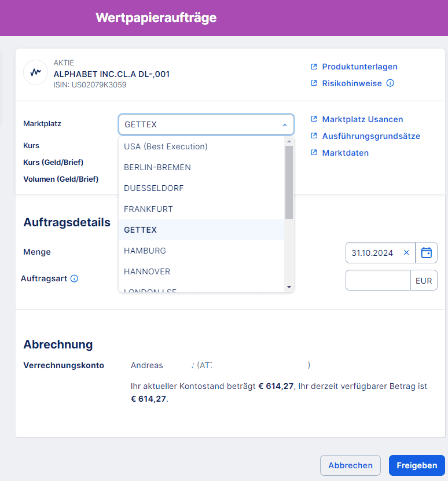This screenshot has width=448, height=481.
Task: Click the ISIN: US02079K3059 text
Action: tap(90, 85)
